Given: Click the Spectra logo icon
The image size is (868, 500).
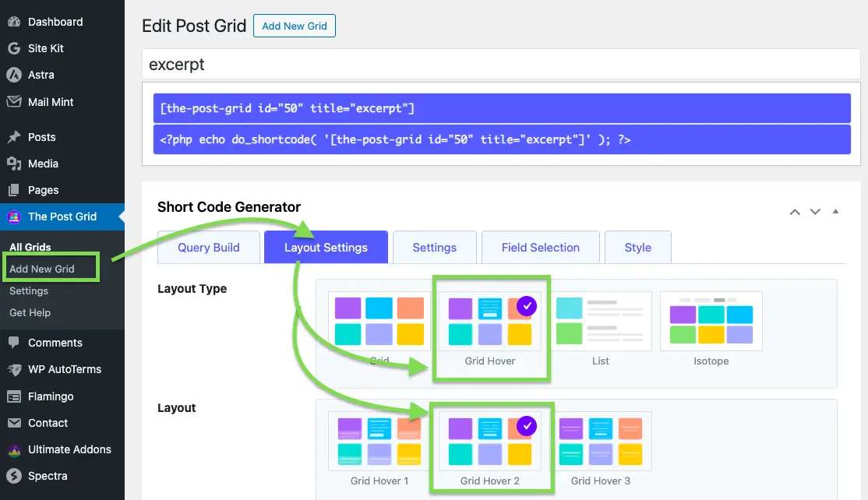Looking at the screenshot, I should point(14,476).
